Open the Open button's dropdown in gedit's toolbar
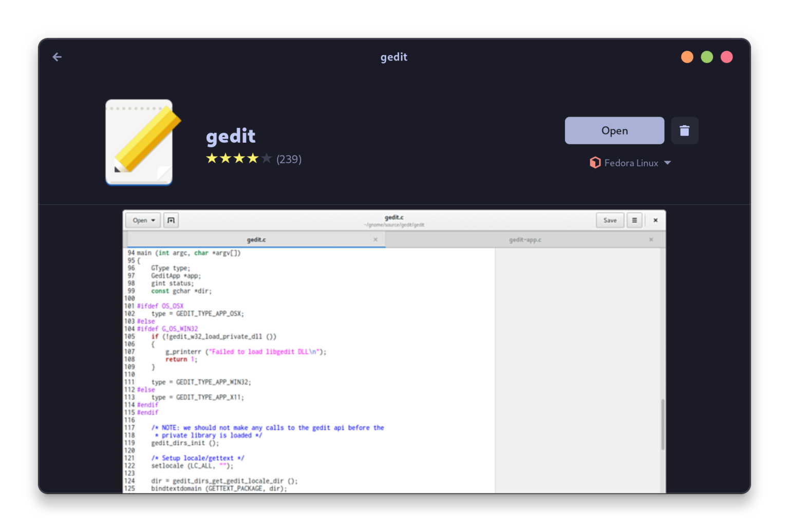The width and height of the screenshot is (789, 532). (x=143, y=220)
